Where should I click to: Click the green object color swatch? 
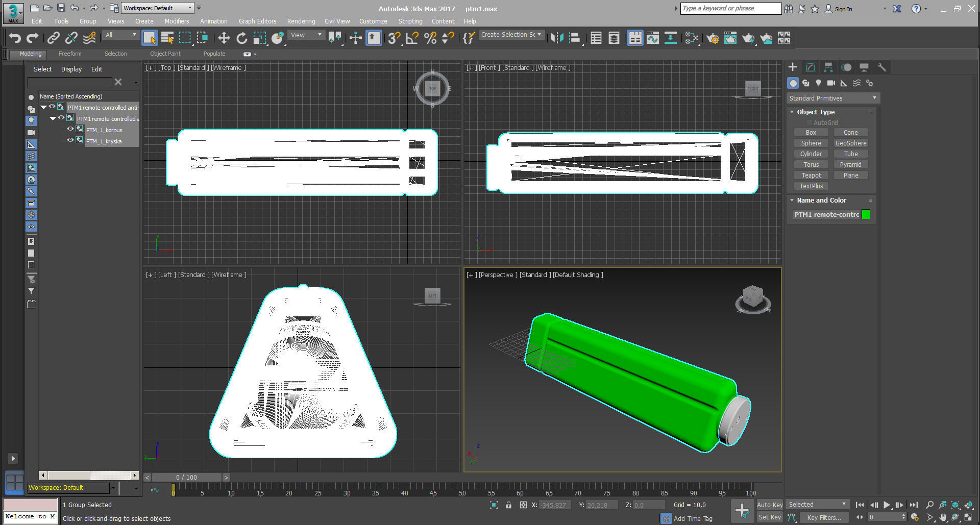tap(866, 214)
